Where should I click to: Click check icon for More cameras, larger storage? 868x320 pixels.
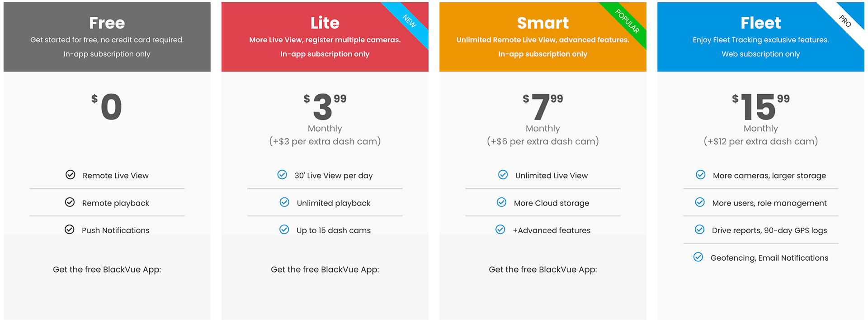(701, 175)
